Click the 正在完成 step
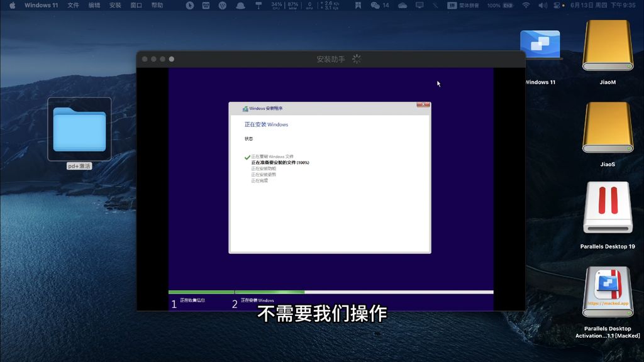Screen dimensions: 644x362 (x=260, y=180)
